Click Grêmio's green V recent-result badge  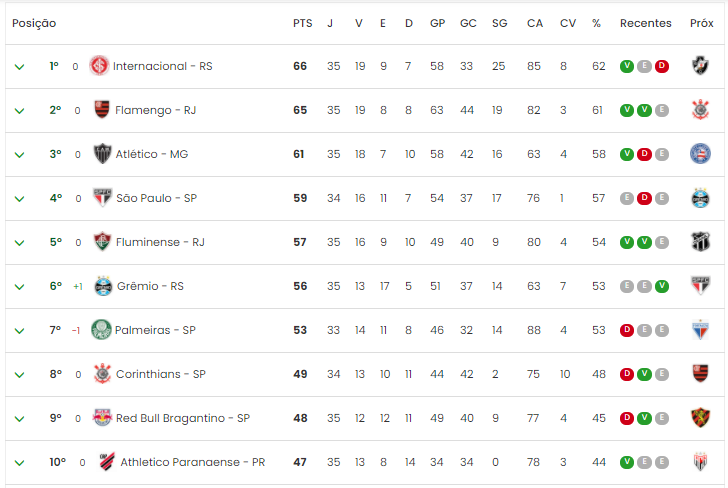point(662,286)
